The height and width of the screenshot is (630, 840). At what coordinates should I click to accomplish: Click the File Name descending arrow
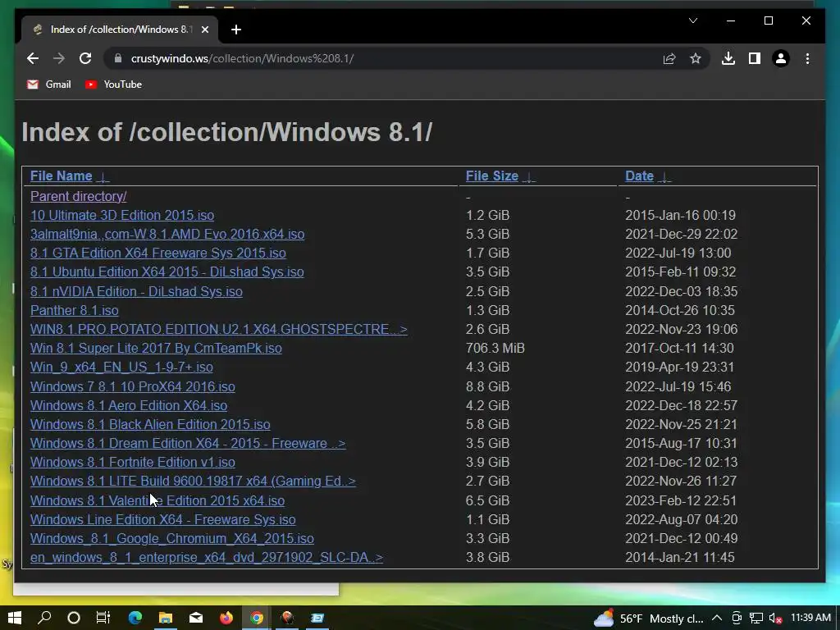pos(103,177)
